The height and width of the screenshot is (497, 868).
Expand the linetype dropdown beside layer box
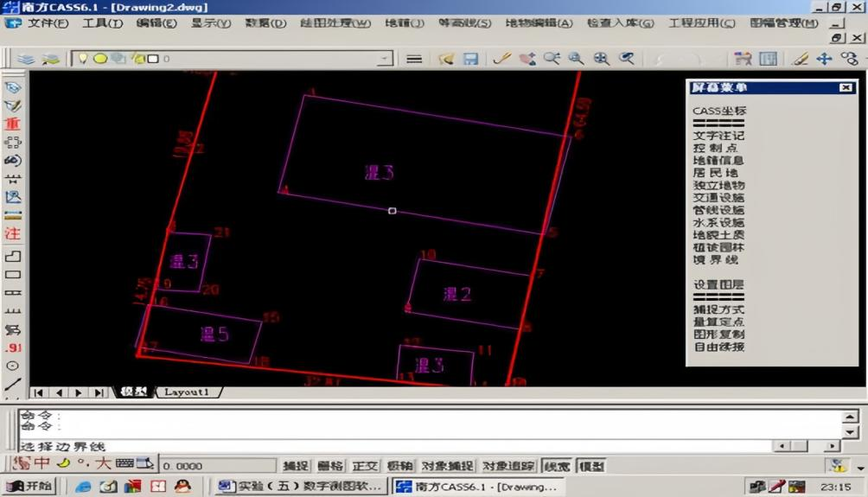point(414,59)
